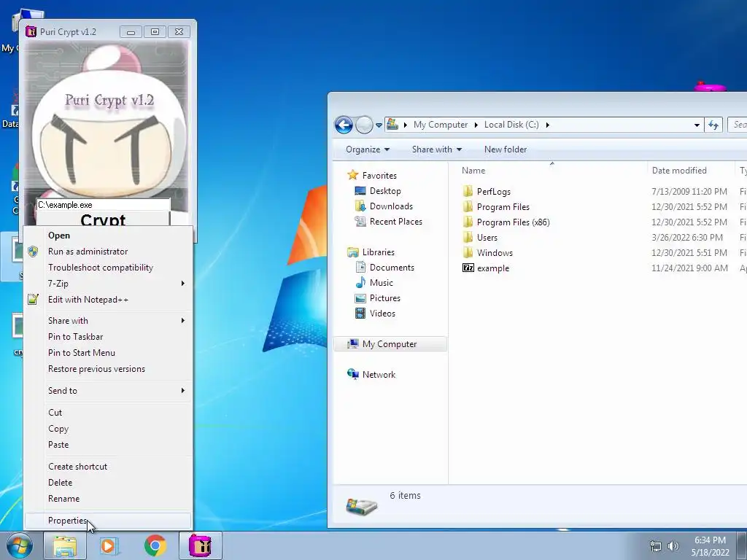Click the C:\example.exe path field
747x560 pixels.
click(103, 205)
